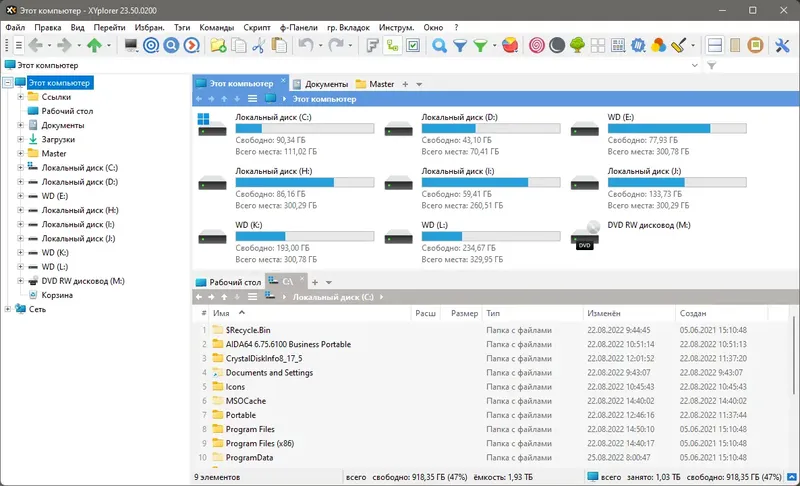This screenshot has height=486, width=800.
Task: Click the New Folder toolbar icon
Action: pos(218,45)
